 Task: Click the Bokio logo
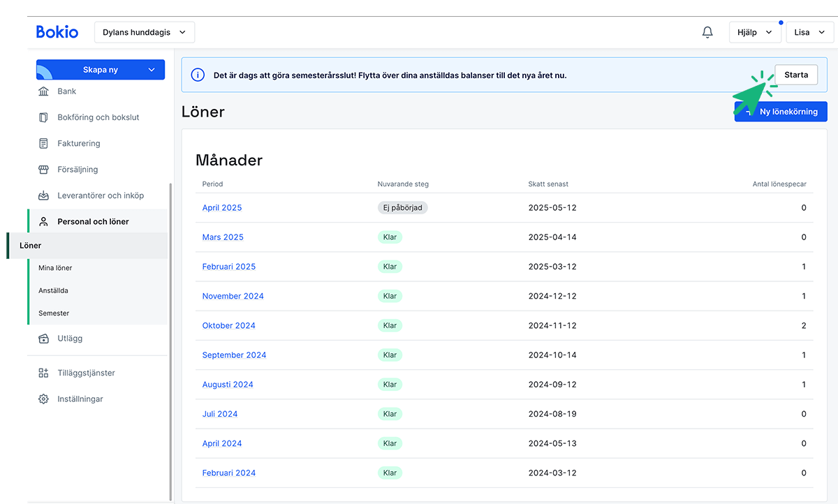point(57,32)
